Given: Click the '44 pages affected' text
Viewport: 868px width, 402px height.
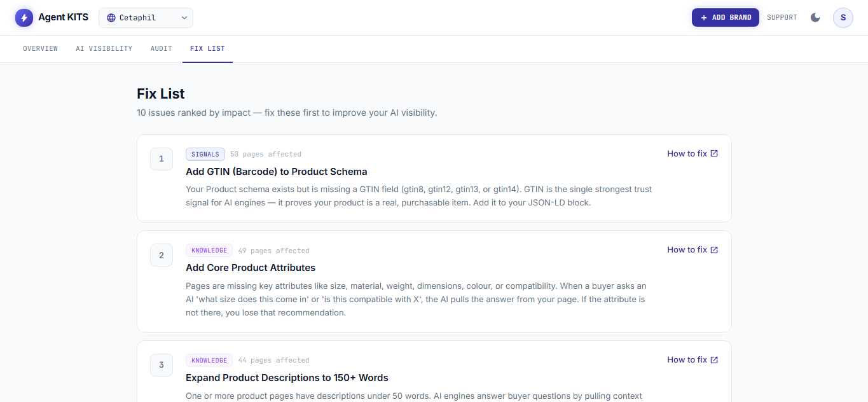Looking at the screenshot, I should (273, 361).
